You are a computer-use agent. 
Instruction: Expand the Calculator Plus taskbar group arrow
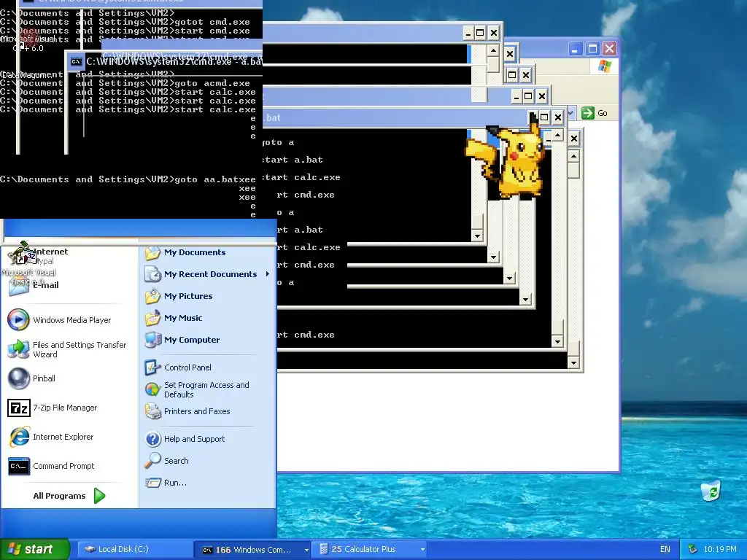(x=422, y=550)
